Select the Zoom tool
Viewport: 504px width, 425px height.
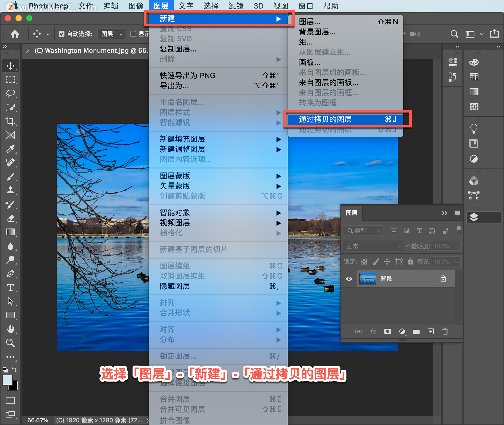point(10,343)
